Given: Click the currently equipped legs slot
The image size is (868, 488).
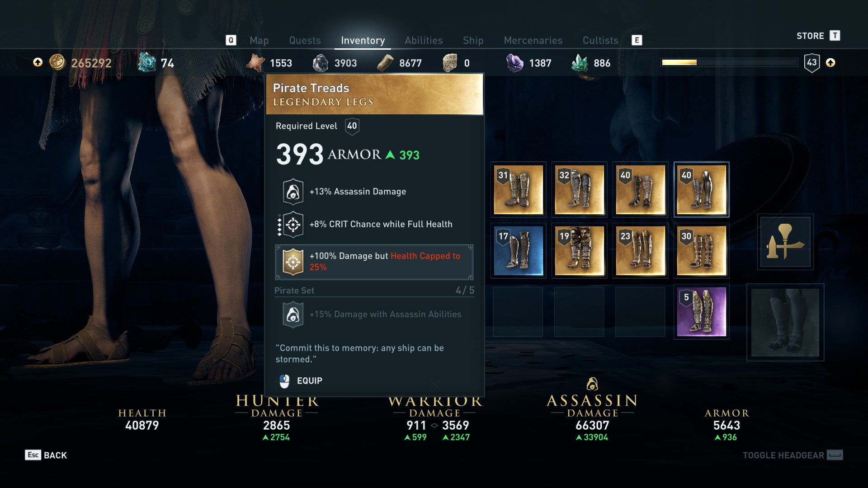Looking at the screenshot, I should coord(785,322).
